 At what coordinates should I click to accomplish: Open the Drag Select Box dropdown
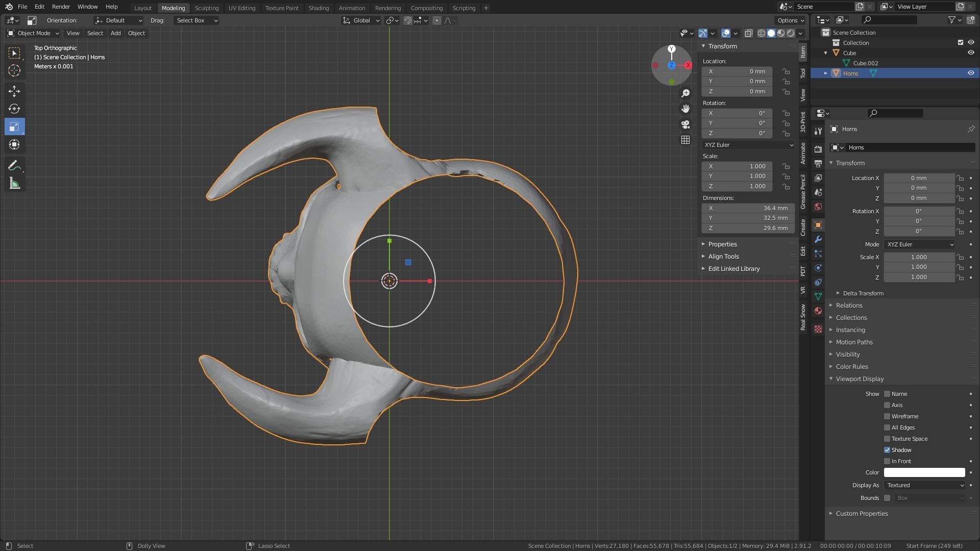[196, 20]
